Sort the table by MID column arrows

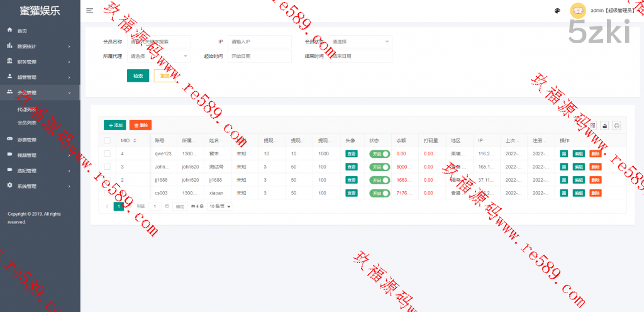[135, 141]
